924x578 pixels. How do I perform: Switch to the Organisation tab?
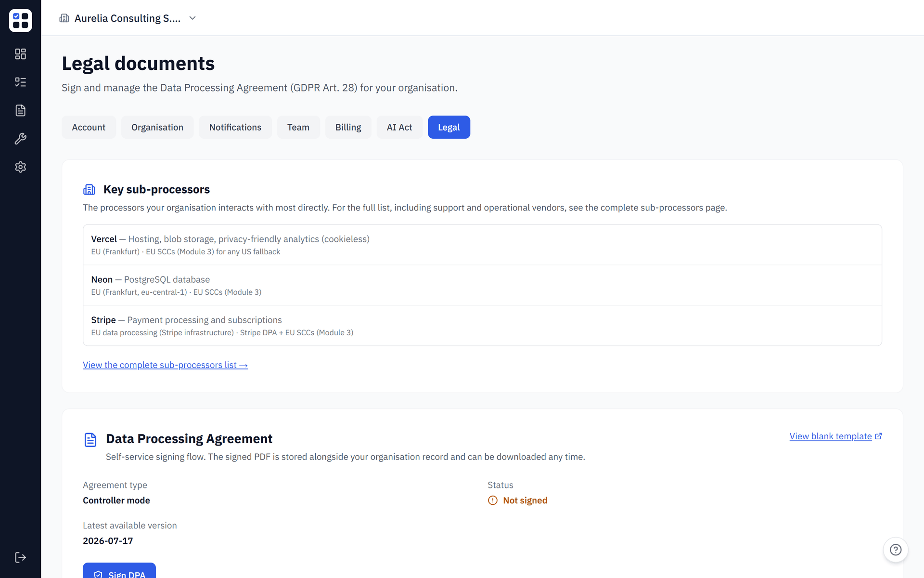pos(157,127)
